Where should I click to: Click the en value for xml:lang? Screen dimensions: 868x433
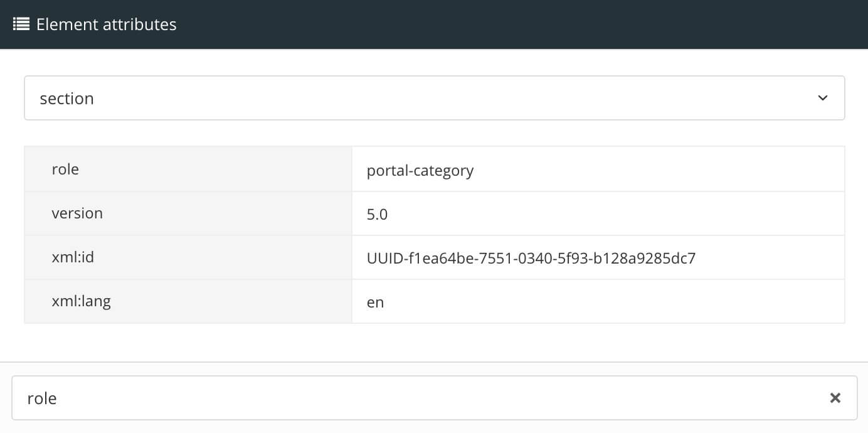[x=374, y=301]
